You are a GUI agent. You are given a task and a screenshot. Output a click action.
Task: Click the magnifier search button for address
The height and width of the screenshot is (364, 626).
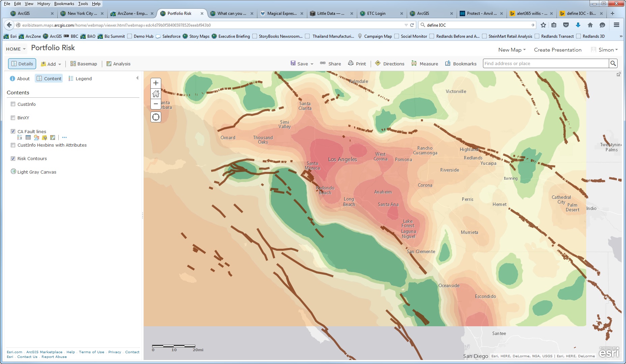613,63
